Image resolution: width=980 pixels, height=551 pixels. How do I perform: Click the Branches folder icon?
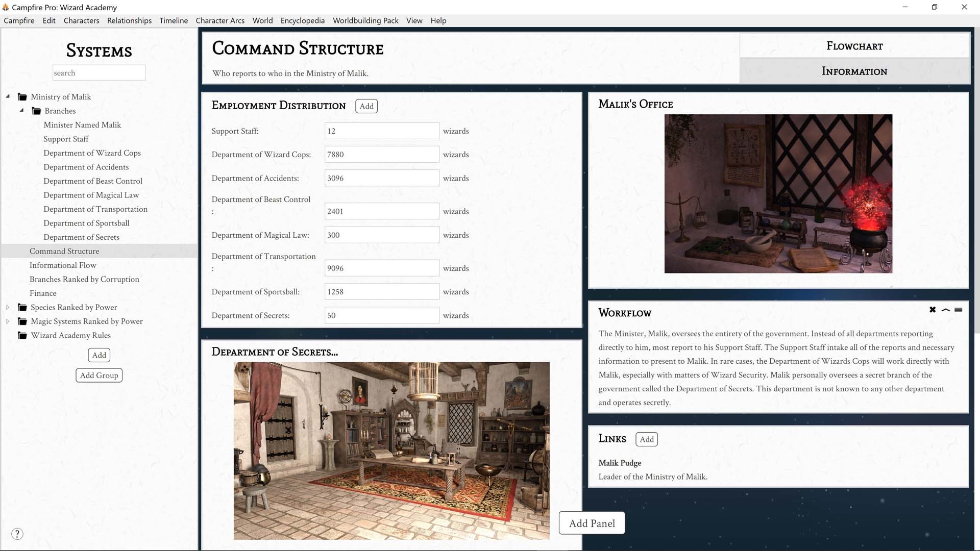click(x=36, y=111)
